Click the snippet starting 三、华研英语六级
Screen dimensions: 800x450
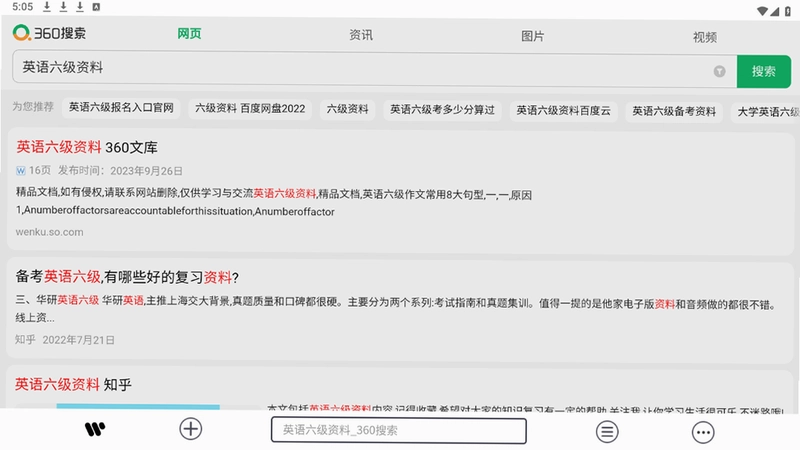tap(397, 310)
